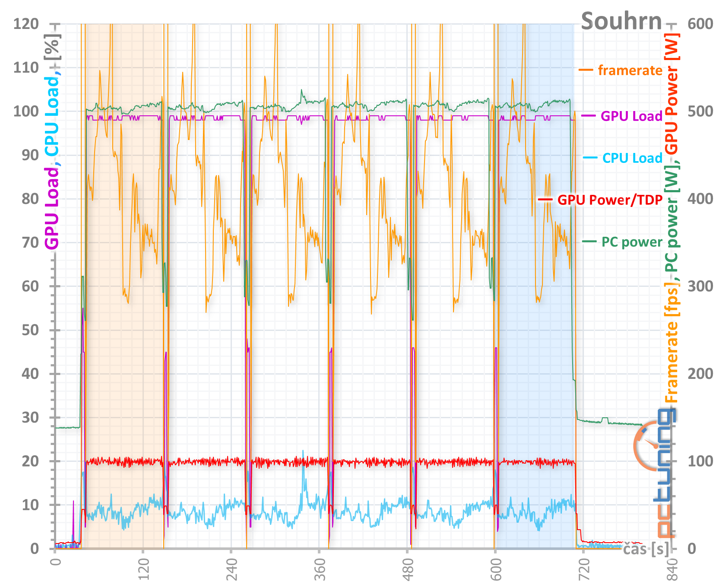Click the "10" tick on the left axis
This screenshot has height=588, width=716.
tap(30, 505)
